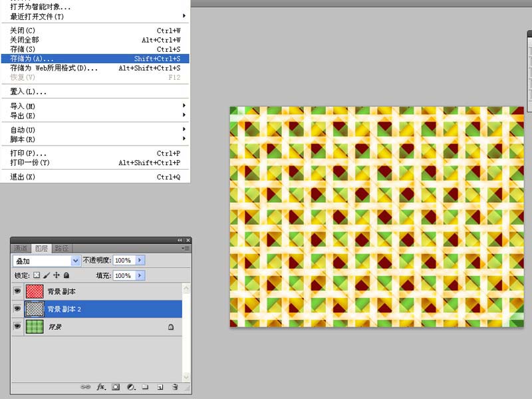Image resolution: width=532 pixels, height=399 pixels.
Task: Switch to the 路径 tab
Action: coord(62,248)
